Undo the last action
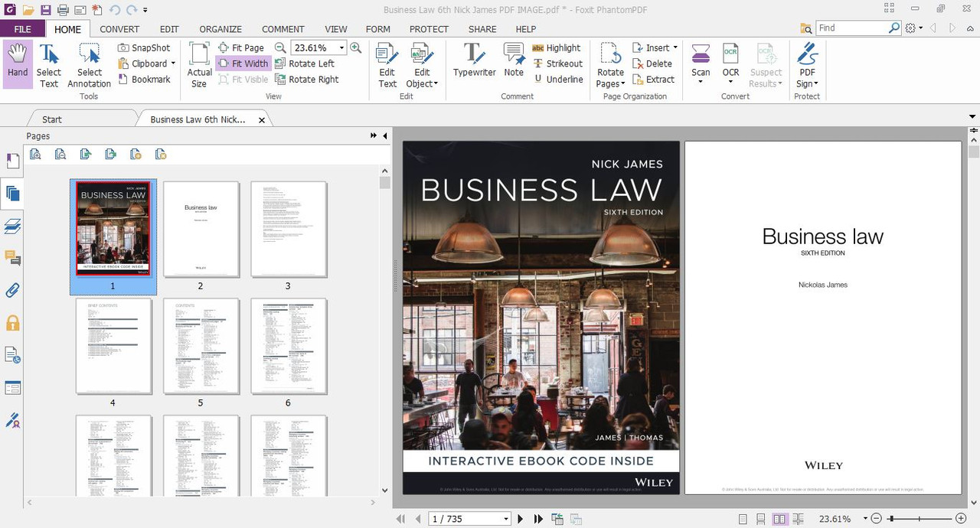Screen dimensions: 980x528 115,10
